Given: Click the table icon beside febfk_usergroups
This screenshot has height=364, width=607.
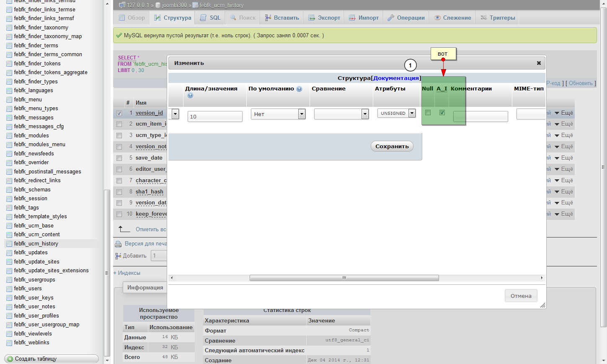Looking at the screenshot, I should (9, 280).
